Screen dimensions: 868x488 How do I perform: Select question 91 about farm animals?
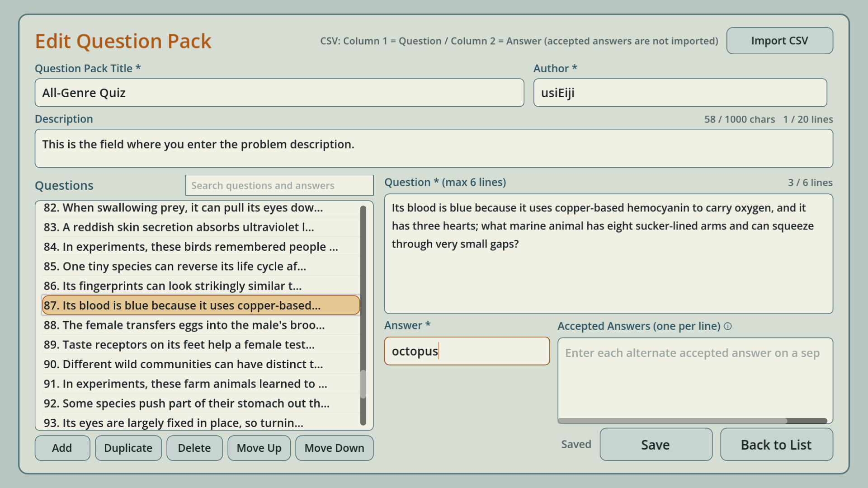pos(201,384)
